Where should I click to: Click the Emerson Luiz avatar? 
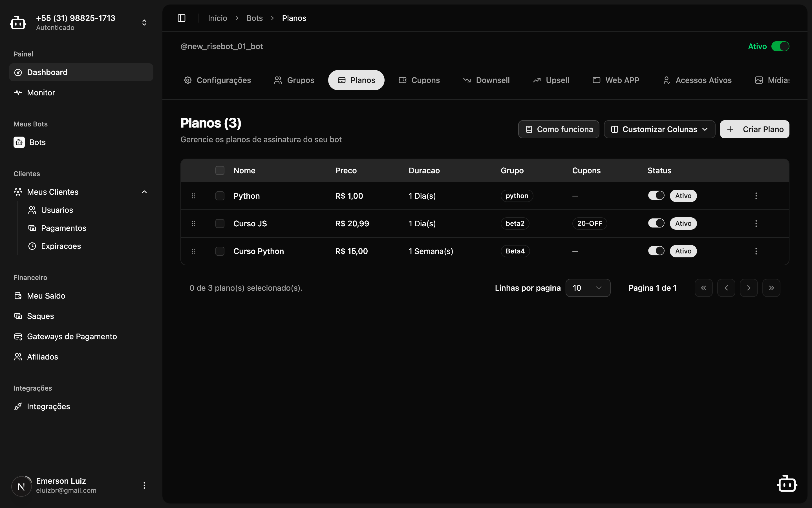coord(21,486)
